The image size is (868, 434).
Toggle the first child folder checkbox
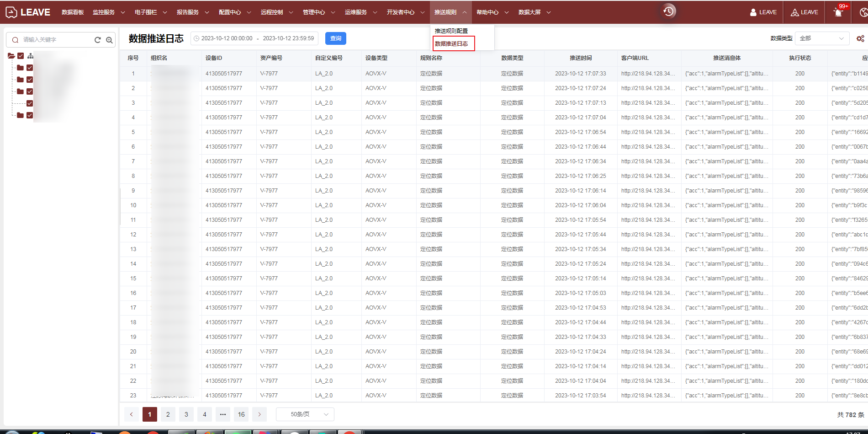[x=30, y=68]
